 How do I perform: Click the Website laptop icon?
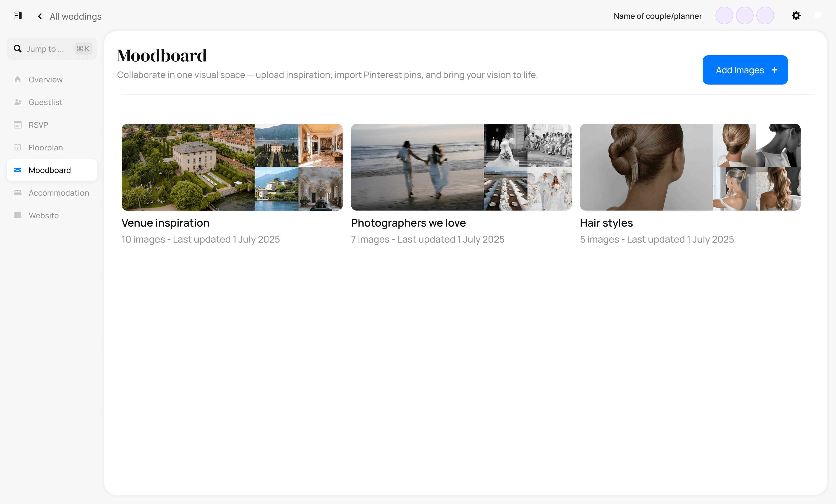click(18, 215)
